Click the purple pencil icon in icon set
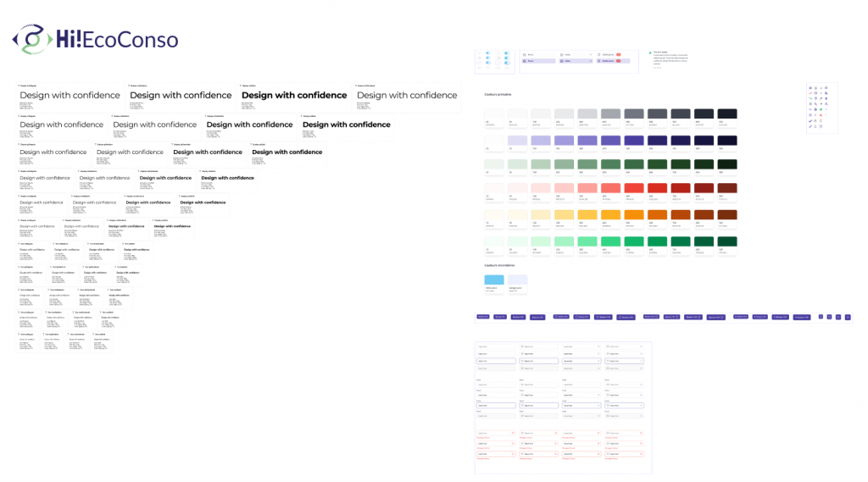This screenshot has height=482, width=868. pyautogui.click(x=810, y=126)
